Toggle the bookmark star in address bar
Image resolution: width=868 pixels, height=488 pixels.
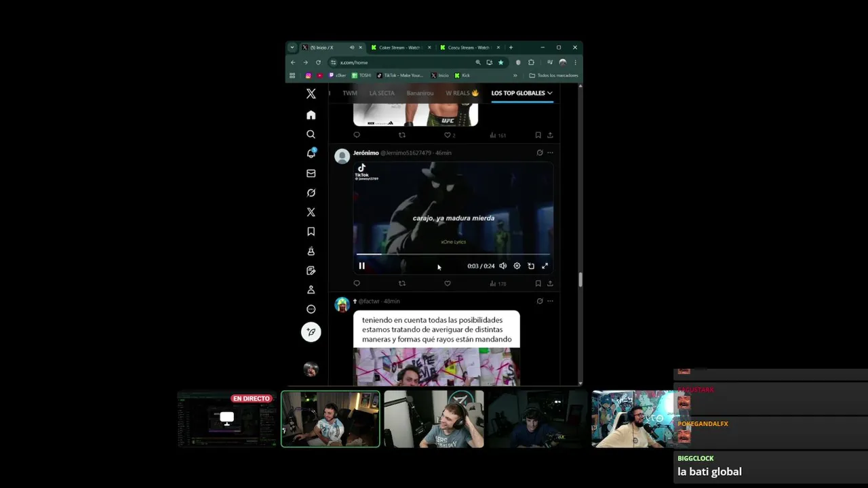tap(500, 62)
